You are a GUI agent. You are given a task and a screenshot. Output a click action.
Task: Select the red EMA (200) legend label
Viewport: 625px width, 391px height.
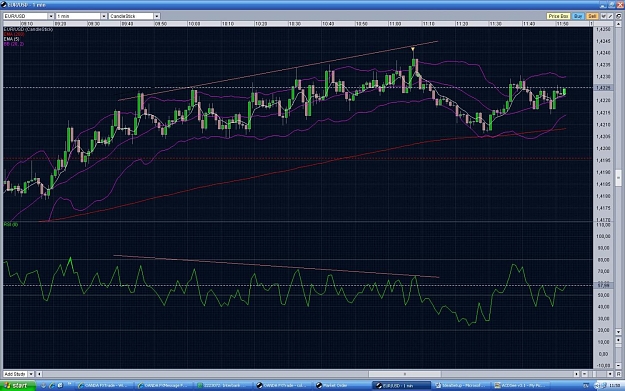[14, 34]
